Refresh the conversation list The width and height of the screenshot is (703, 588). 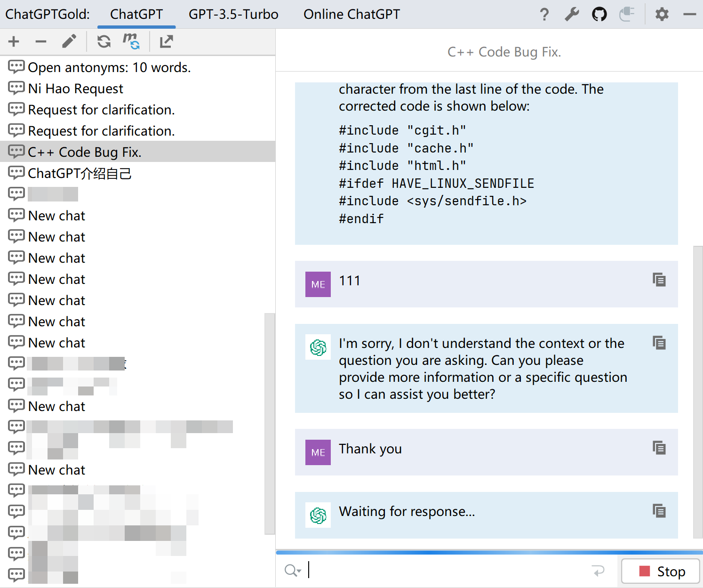click(x=104, y=41)
